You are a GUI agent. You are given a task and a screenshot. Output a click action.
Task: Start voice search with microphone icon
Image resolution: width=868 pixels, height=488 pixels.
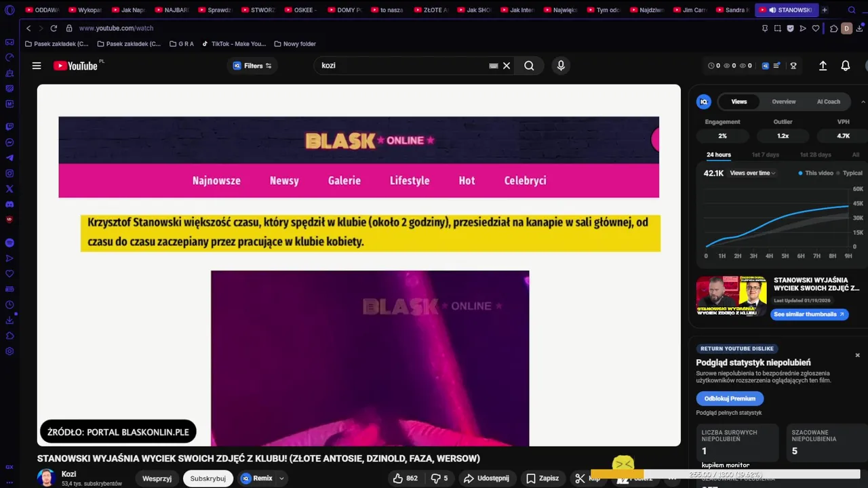tap(561, 66)
